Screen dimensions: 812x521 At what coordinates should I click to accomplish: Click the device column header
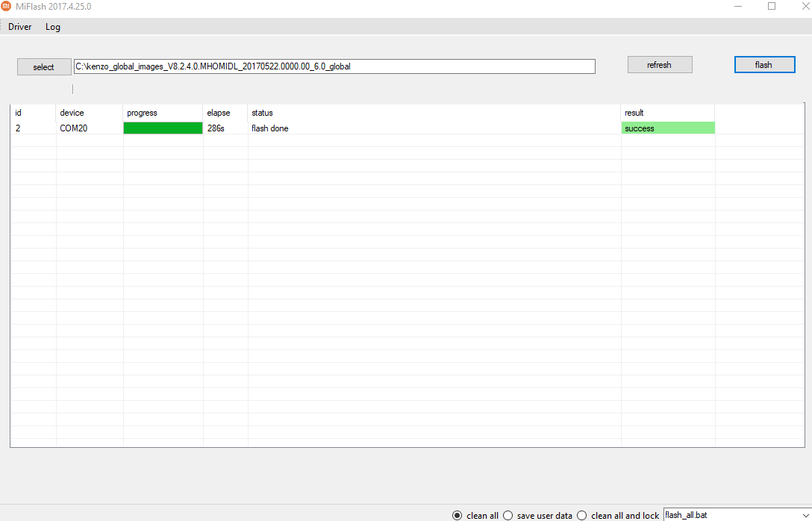(89, 113)
